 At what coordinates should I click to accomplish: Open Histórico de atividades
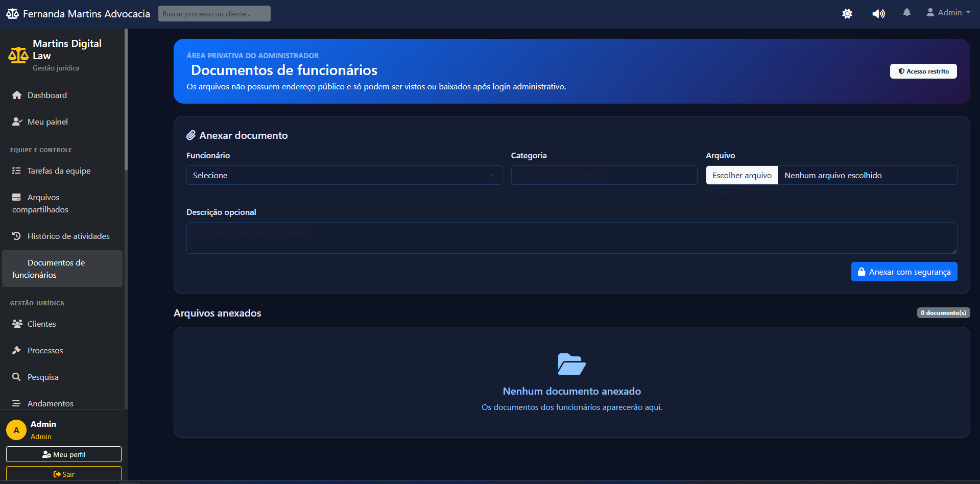coord(62,236)
